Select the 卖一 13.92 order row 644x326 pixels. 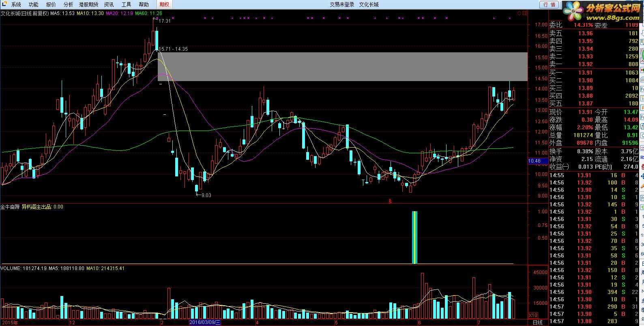coord(594,64)
